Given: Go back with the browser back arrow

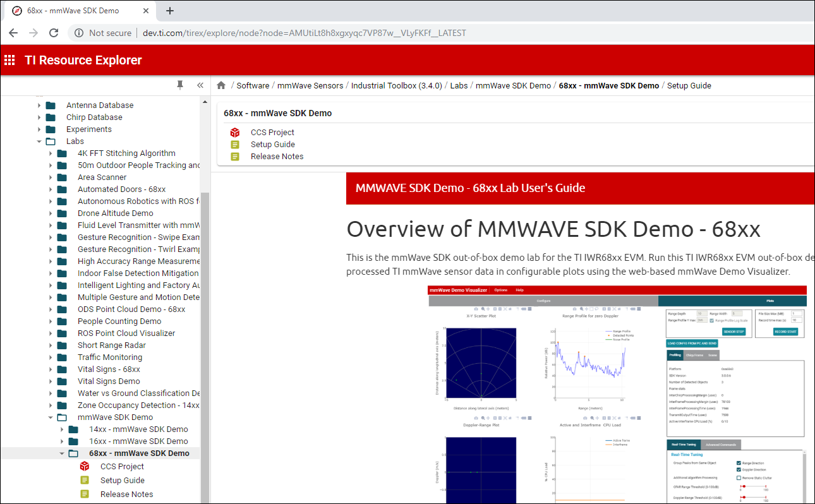Looking at the screenshot, I should 13,33.
